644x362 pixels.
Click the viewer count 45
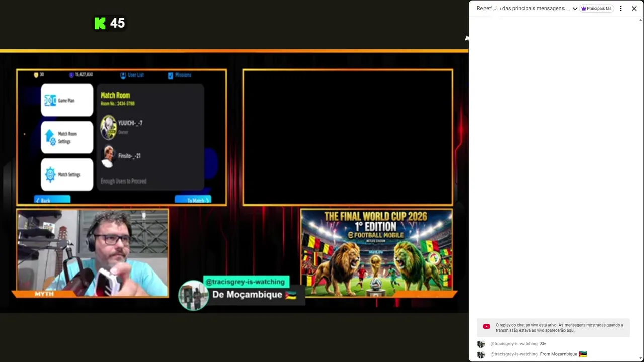coord(117,23)
